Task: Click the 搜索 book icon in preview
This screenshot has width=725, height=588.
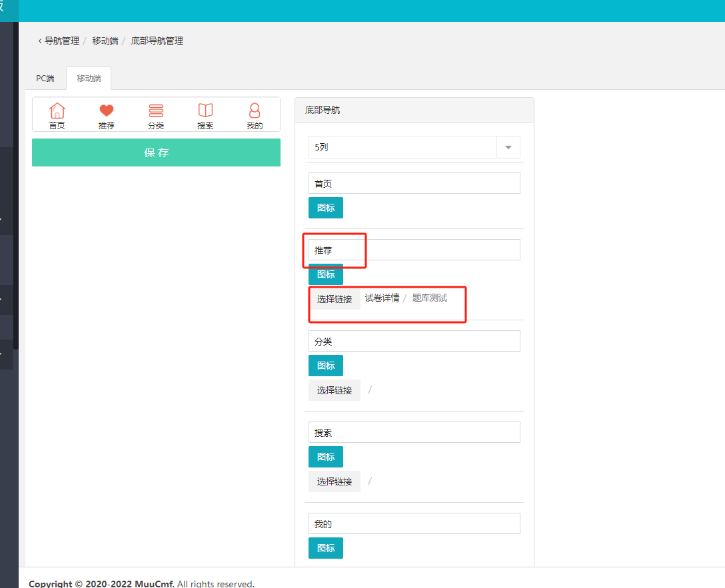Action: [205, 111]
